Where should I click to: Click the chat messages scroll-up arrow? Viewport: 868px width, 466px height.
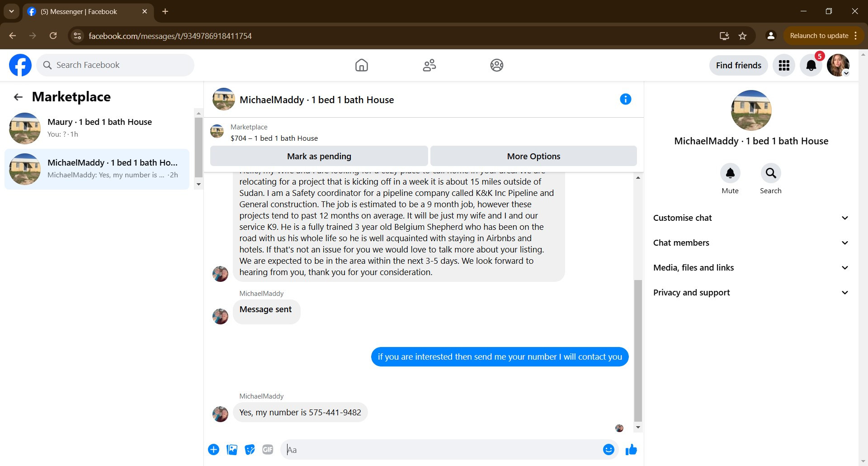pyautogui.click(x=638, y=177)
